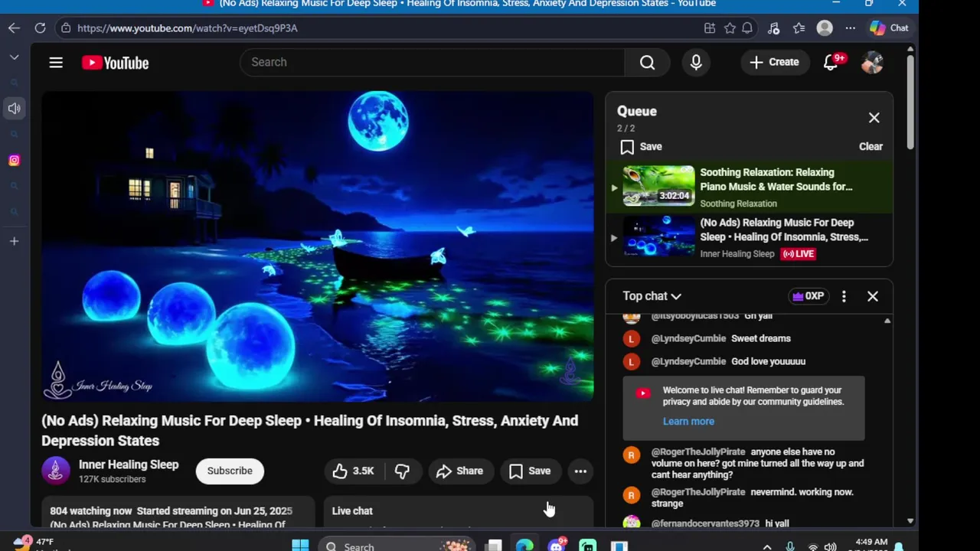This screenshot has height=551, width=980.
Task: Open the browser favorites list icon
Action: pos(799,28)
